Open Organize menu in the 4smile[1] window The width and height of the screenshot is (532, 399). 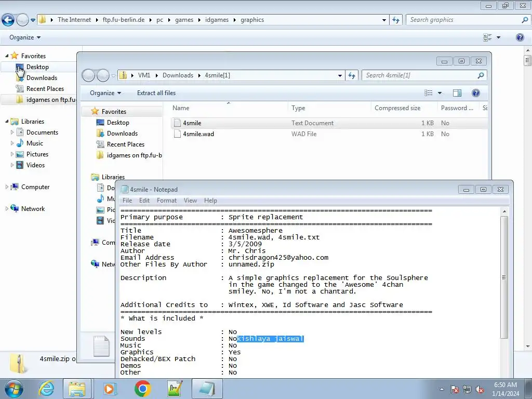(105, 93)
